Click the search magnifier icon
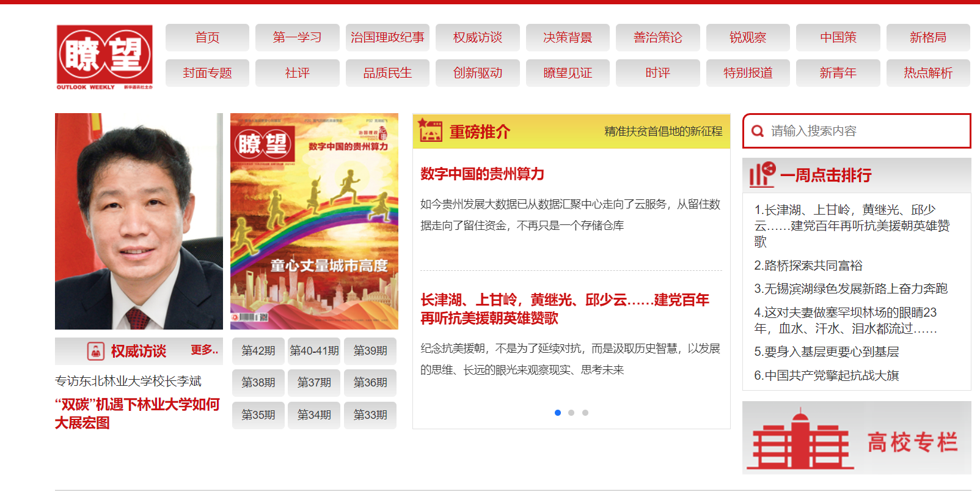 coord(758,131)
